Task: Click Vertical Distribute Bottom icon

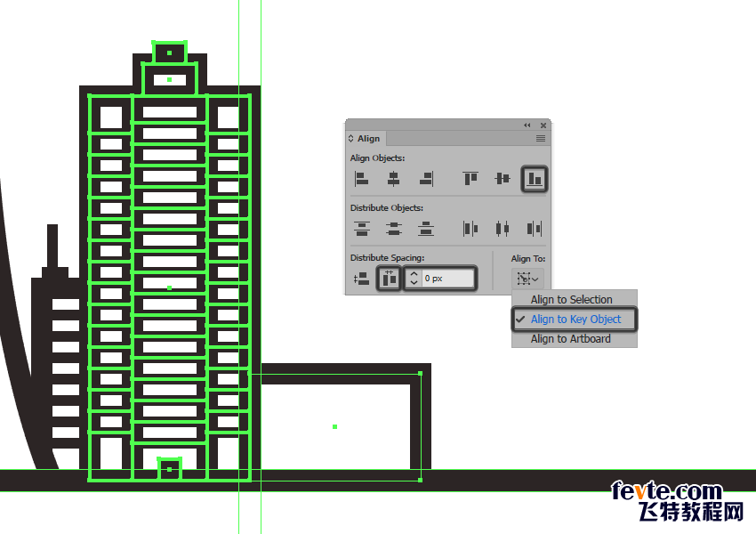Action: pos(426,229)
